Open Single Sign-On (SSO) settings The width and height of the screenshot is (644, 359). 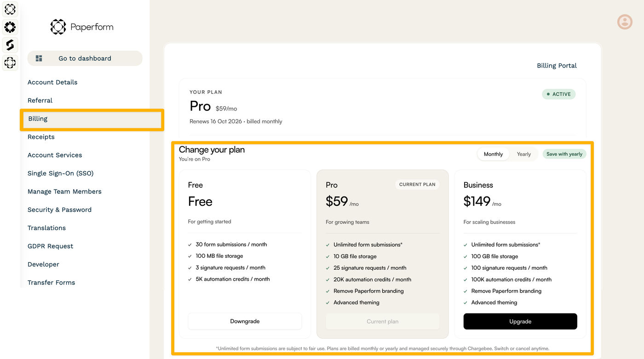coord(60,174)
